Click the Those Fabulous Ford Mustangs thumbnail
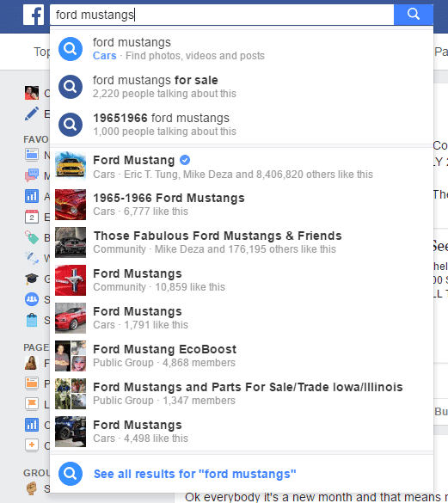 tap(71, 242)
